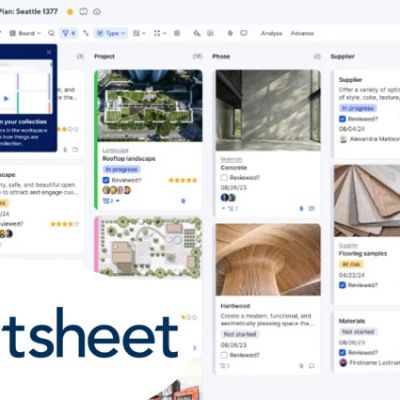Open the comments speech-bubble icon in the toolbar
400x400 pixels.
tap(244, 33)
